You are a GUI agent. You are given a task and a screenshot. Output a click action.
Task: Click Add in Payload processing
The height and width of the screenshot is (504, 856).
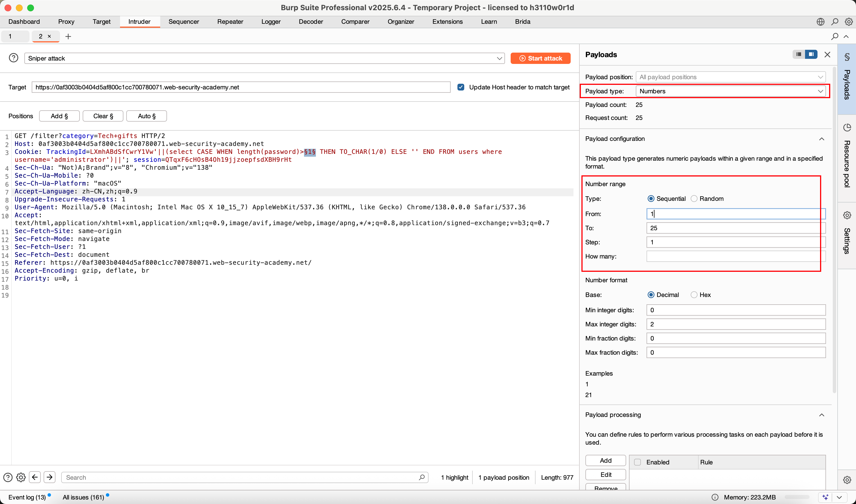click(x=605, y=460)
